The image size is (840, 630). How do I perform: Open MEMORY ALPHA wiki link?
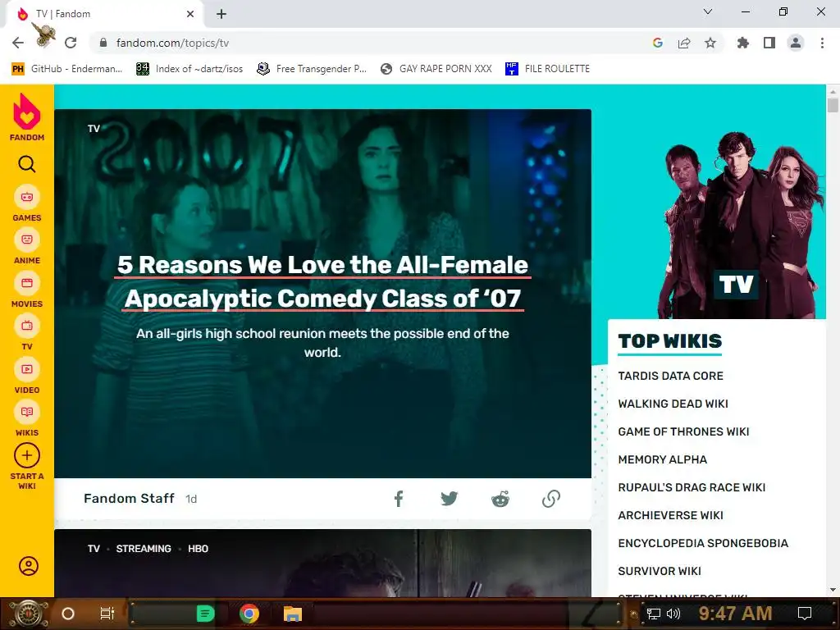[663, 459]
